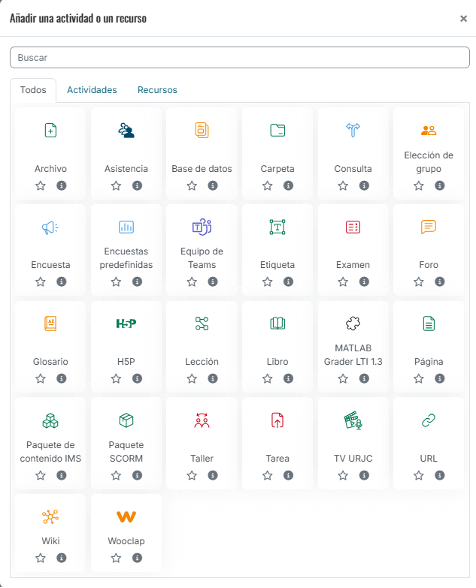
Task: Toggle favorite star for Tarea
Action: 267,476
